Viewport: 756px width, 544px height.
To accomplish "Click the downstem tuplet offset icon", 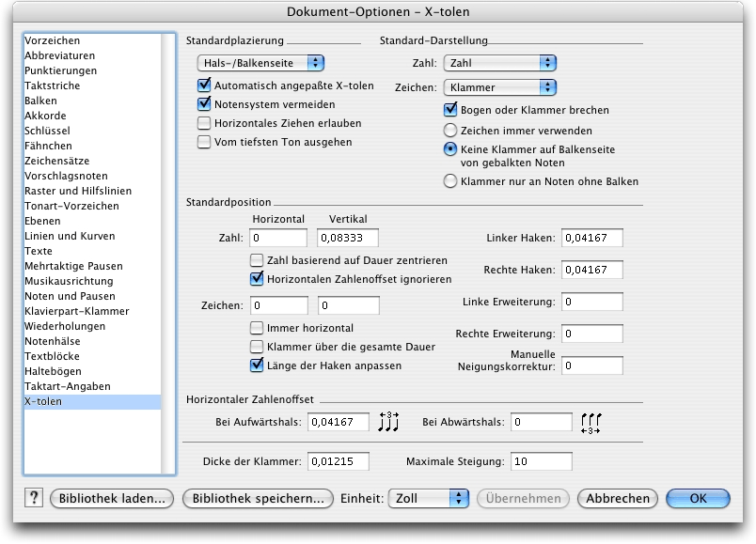I will [x=591, y=423].
